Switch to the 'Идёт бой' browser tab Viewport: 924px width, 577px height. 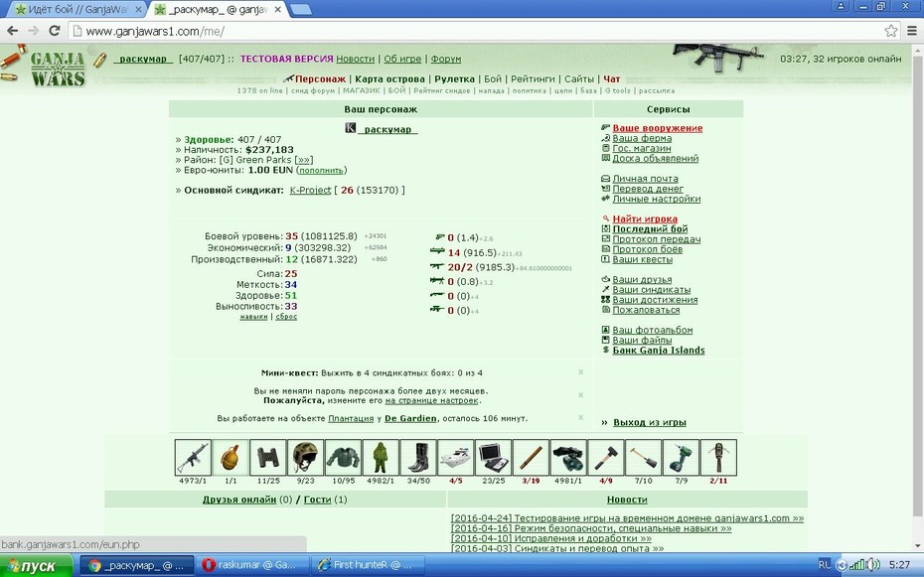pos(74,9)
